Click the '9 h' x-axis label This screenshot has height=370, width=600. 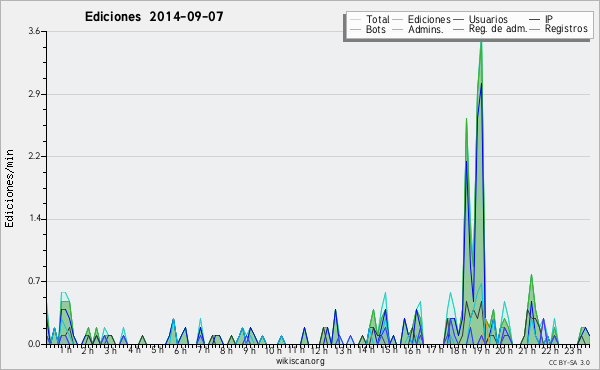pos(249,351)
